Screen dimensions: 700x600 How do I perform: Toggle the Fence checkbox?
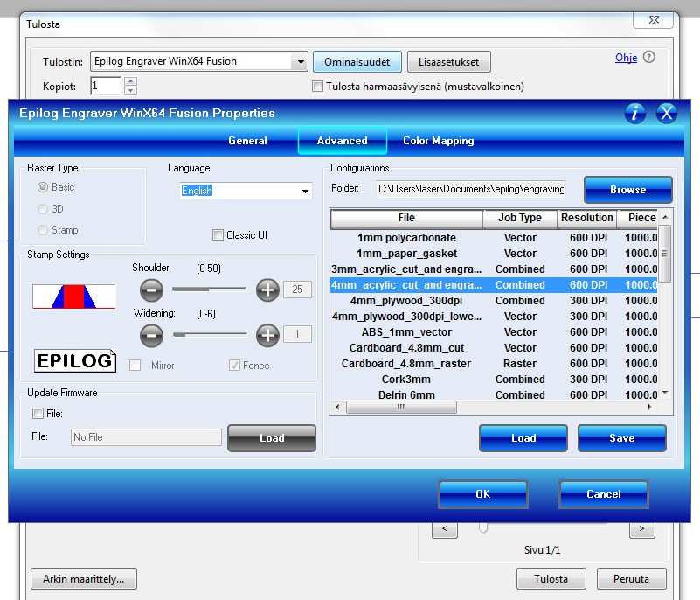point(234,366)
